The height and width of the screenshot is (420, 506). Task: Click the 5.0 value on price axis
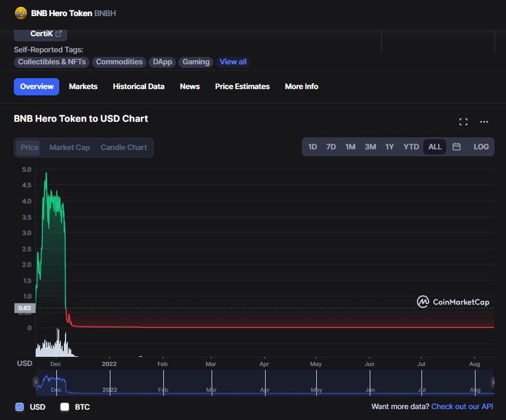coord(26,169)
